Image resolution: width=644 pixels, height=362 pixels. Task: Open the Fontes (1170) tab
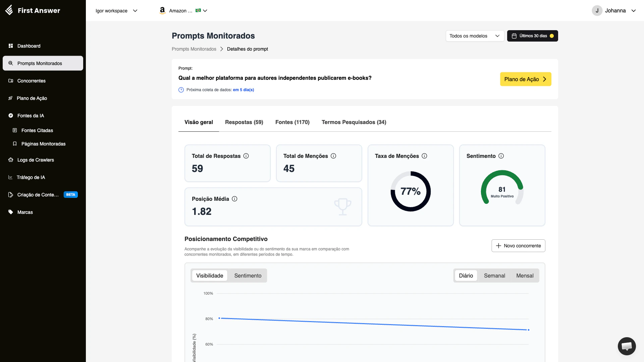tap(292, 122)
